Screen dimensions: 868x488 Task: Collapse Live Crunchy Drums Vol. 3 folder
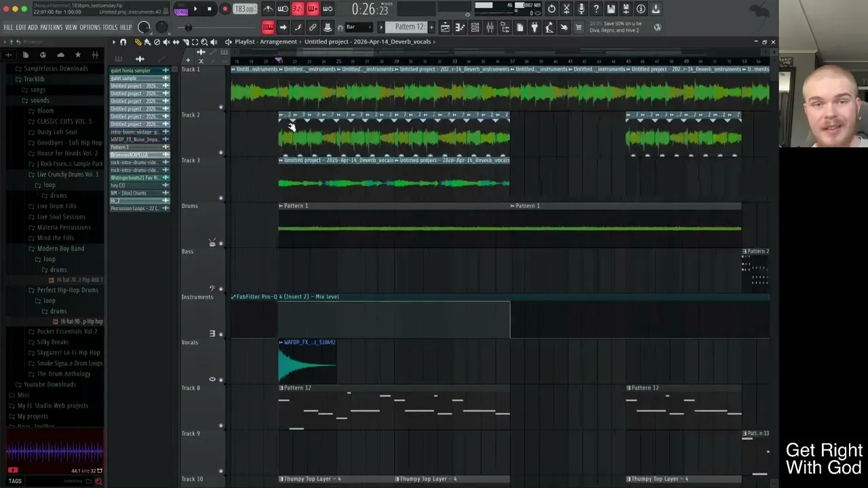63,174
